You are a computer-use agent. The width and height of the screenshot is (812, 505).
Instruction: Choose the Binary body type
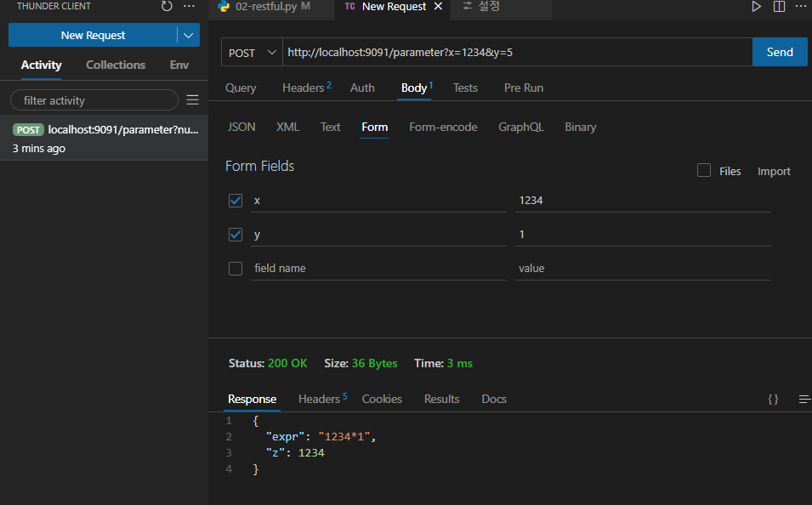(x=581, y=127)
